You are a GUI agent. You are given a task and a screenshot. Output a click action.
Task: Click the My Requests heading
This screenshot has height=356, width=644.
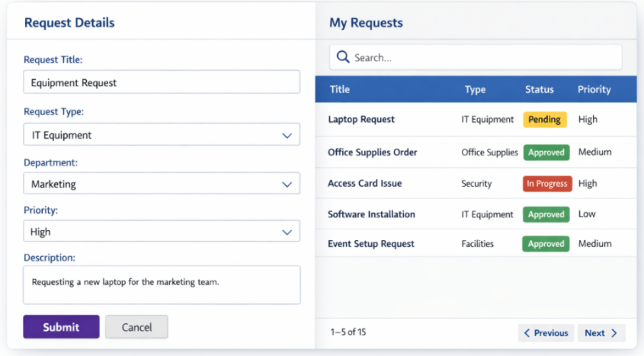click(366, 23)
